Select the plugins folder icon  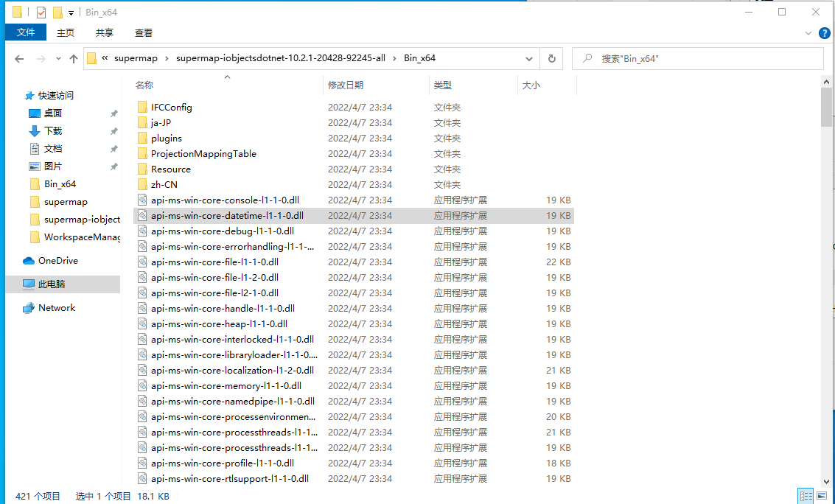point(142,138)
